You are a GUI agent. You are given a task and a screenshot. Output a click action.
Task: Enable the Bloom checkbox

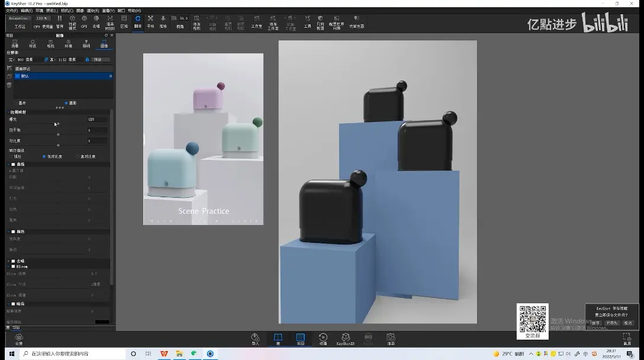click(13, 266)
